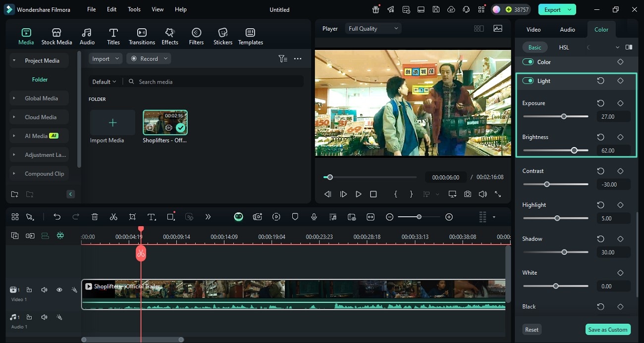
Task: Switch to the HSL color tab
Action: click(x=564, y=47)
